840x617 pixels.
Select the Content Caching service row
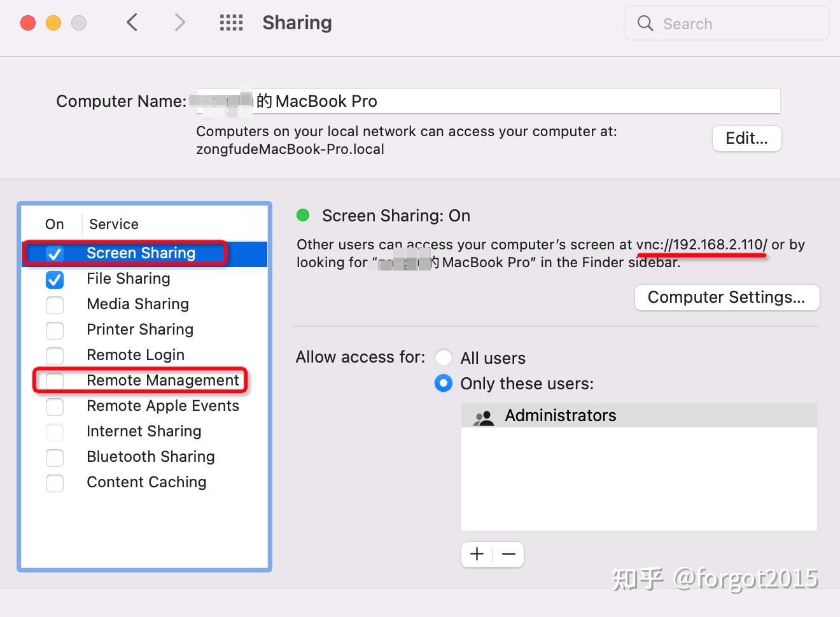(x=144, y=483)
